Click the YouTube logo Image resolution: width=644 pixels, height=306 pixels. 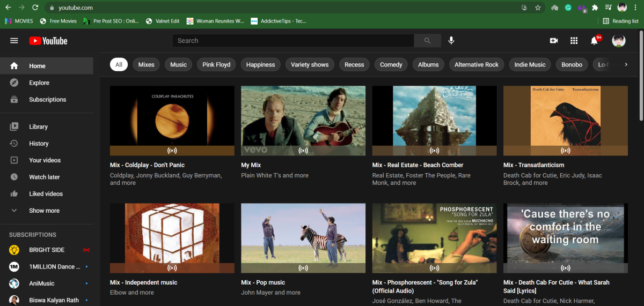(48, 41)
